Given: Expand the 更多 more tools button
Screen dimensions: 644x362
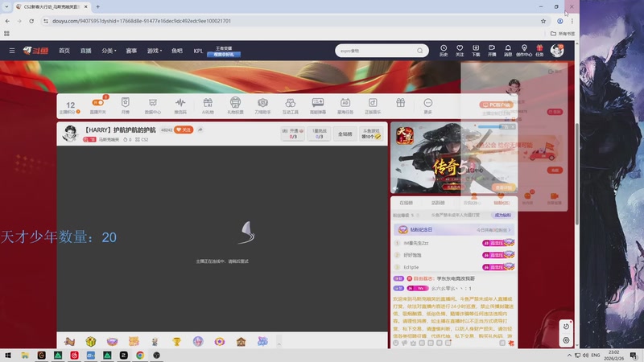Looking at the screenshot, I should tap(428, 105).
